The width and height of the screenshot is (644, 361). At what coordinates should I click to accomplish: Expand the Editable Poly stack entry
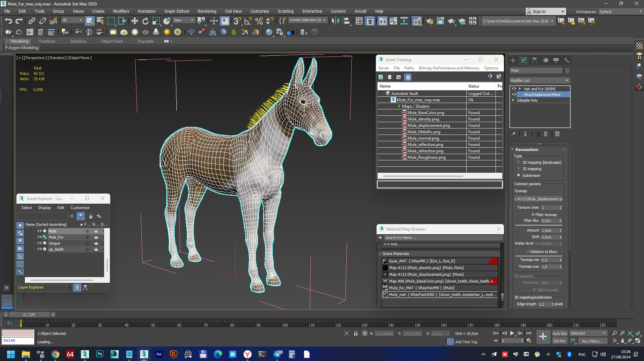pos(513,100)
